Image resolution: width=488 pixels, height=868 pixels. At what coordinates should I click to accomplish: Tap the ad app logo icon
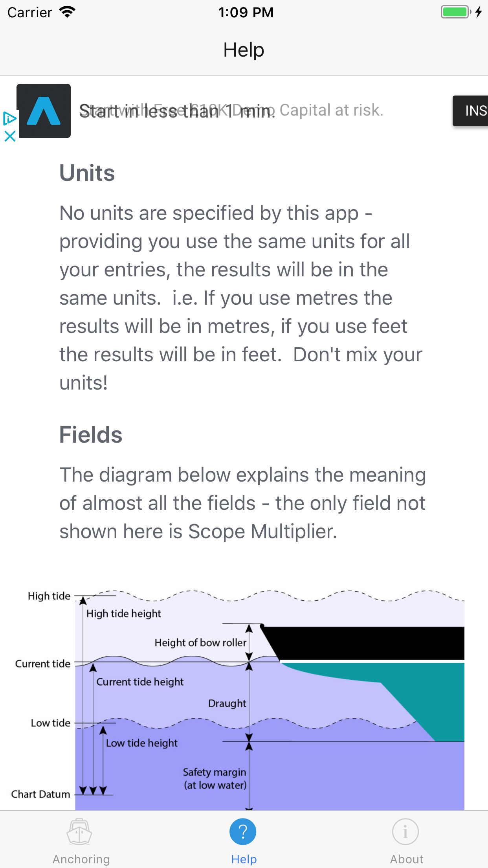point(44,111)
